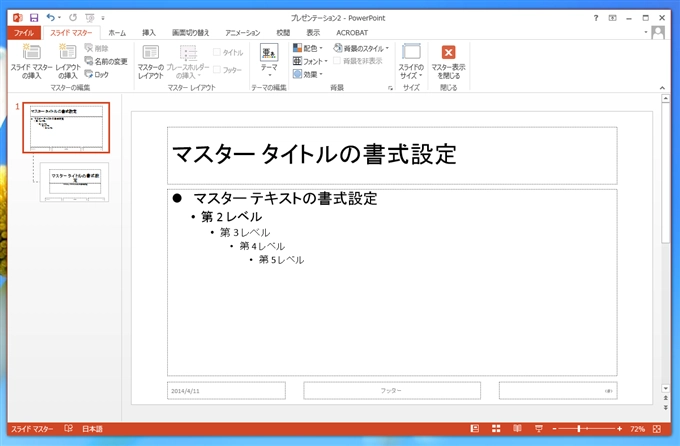Click 名前の変更 rename button

(106, 61)
